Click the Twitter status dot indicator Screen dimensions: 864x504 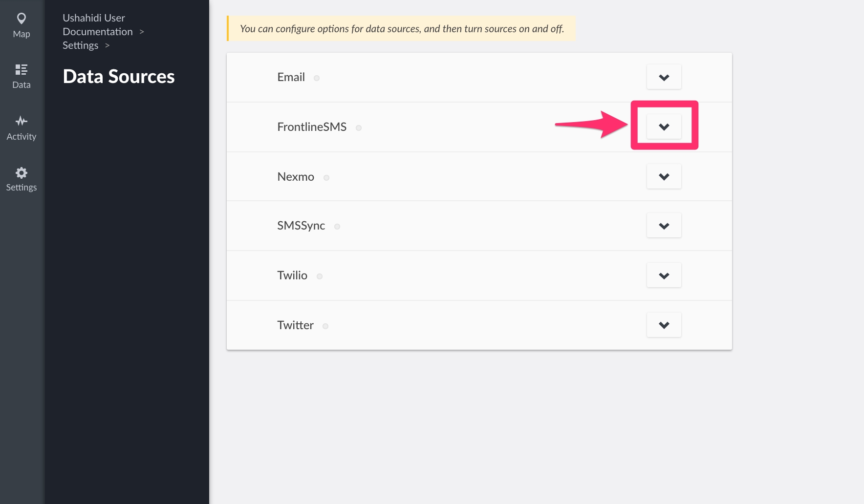pyautogui.click(x=325, y=326)
